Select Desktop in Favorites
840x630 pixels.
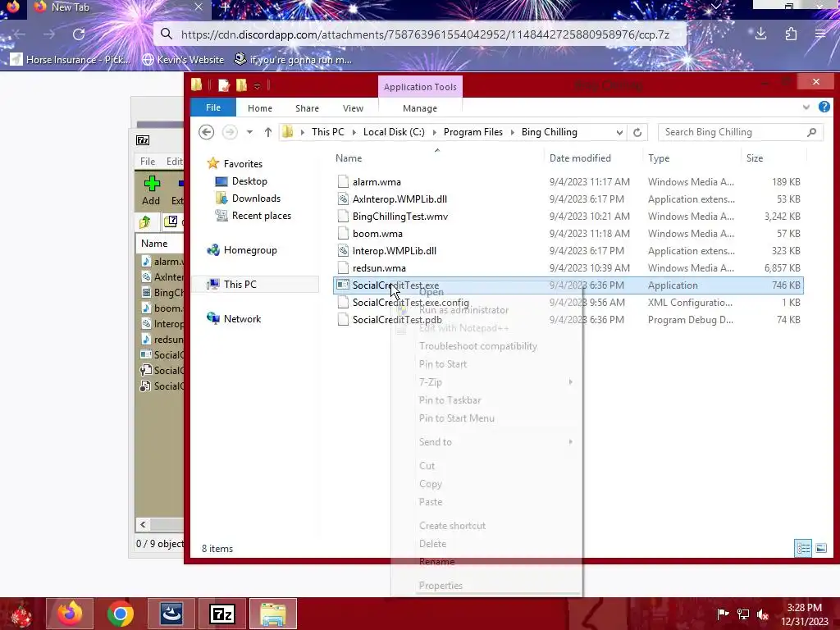(242, 181)
